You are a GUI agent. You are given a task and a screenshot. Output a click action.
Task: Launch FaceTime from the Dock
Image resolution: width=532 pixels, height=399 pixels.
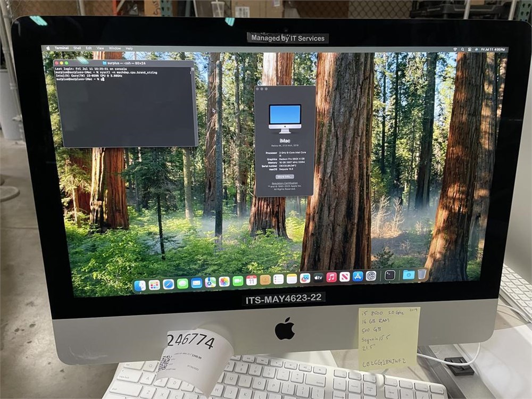pos(238,281)
